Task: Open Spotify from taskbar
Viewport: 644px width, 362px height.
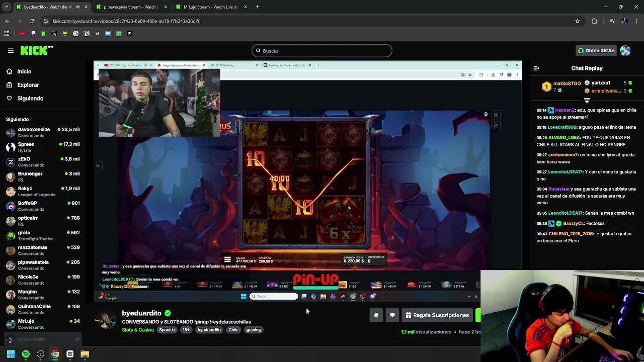Action: (26, 354)
